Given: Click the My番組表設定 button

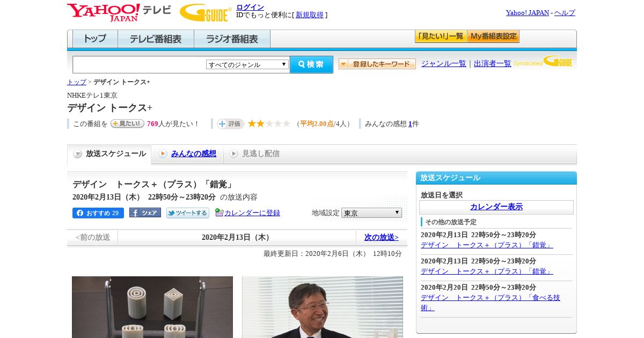Looking at the screenshot, I should click(493, 36).
